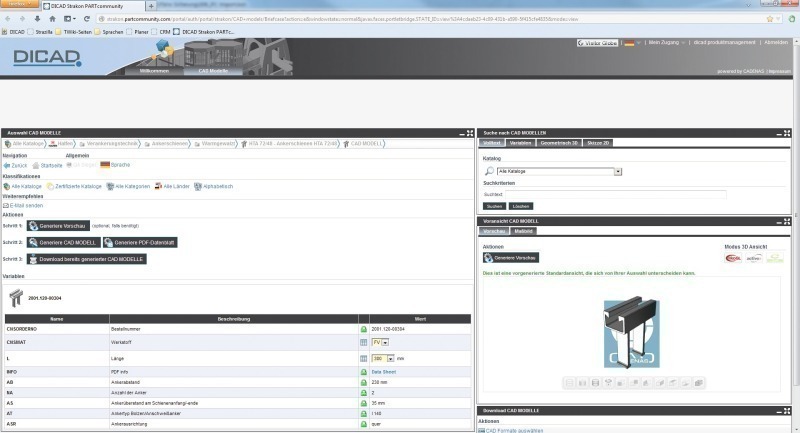Send recommendation via E-Mail senden
The image size is (800, 433).
[x=23, y=206]
